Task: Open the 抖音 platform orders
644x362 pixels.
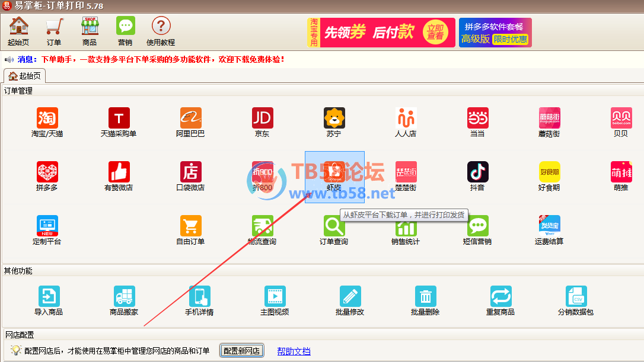Action: click(477, 177)
